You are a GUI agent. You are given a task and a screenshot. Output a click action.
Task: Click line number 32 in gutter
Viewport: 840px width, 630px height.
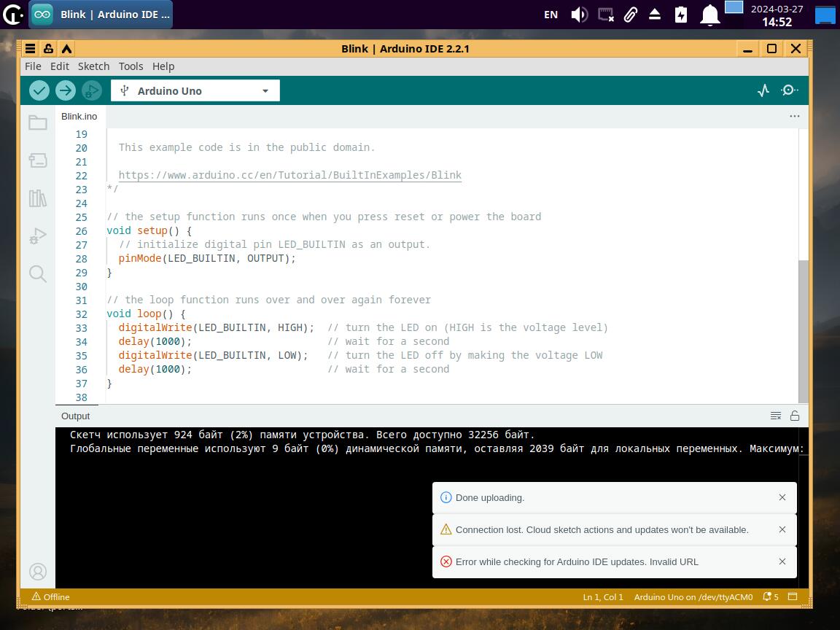click(82, 314)
